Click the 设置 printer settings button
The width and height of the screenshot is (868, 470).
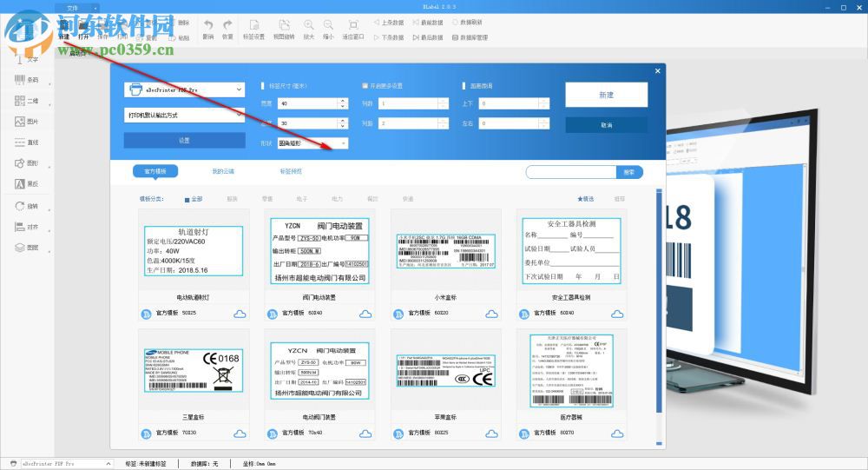pyautogui.click(x=184, y=140)
